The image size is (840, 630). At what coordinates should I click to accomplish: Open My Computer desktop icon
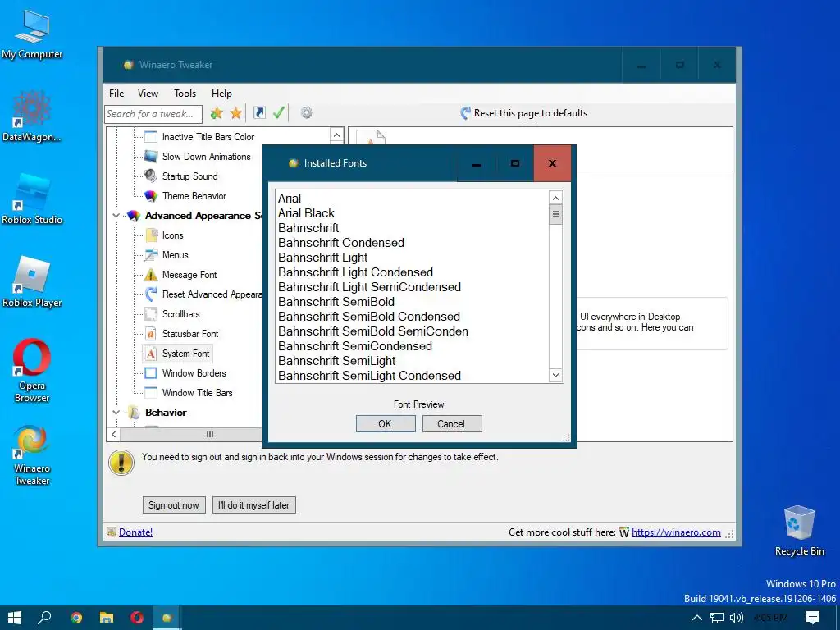pyautogui.click(x=32, y=34)
